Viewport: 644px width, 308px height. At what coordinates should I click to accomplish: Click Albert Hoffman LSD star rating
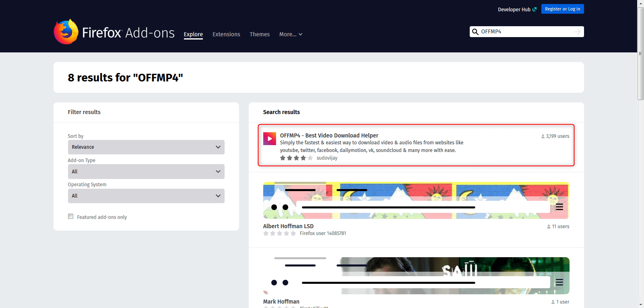point(279,233)
